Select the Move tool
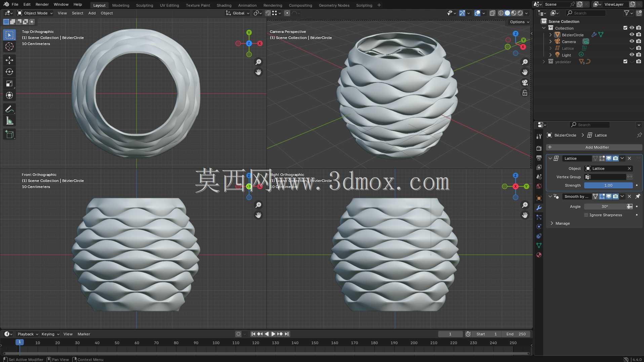Screen dimensions: 644x362 pos(9,60)
